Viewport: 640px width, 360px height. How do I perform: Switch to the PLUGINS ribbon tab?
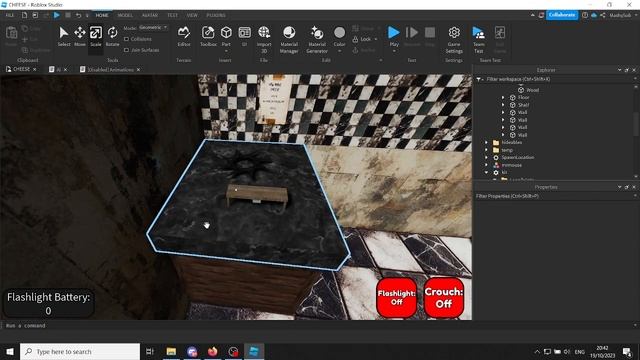tap(216, 15)
